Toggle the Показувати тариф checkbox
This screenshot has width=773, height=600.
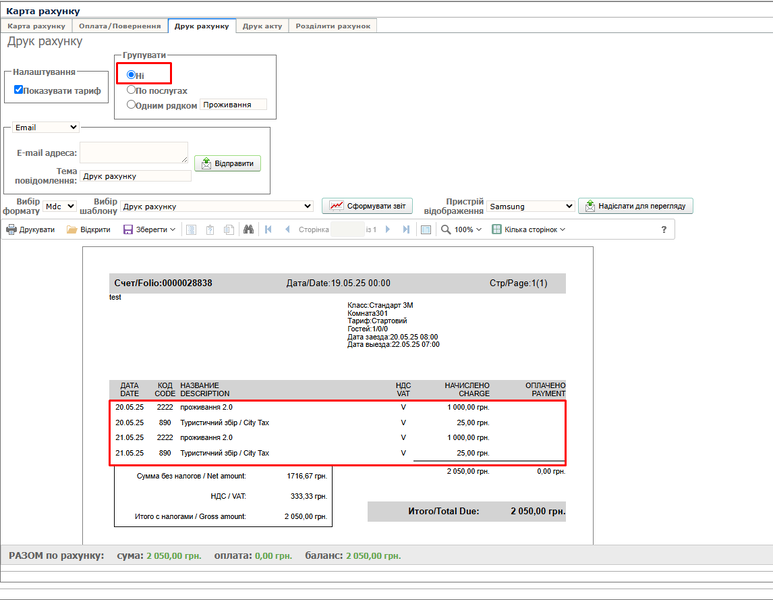click(19, 90)
